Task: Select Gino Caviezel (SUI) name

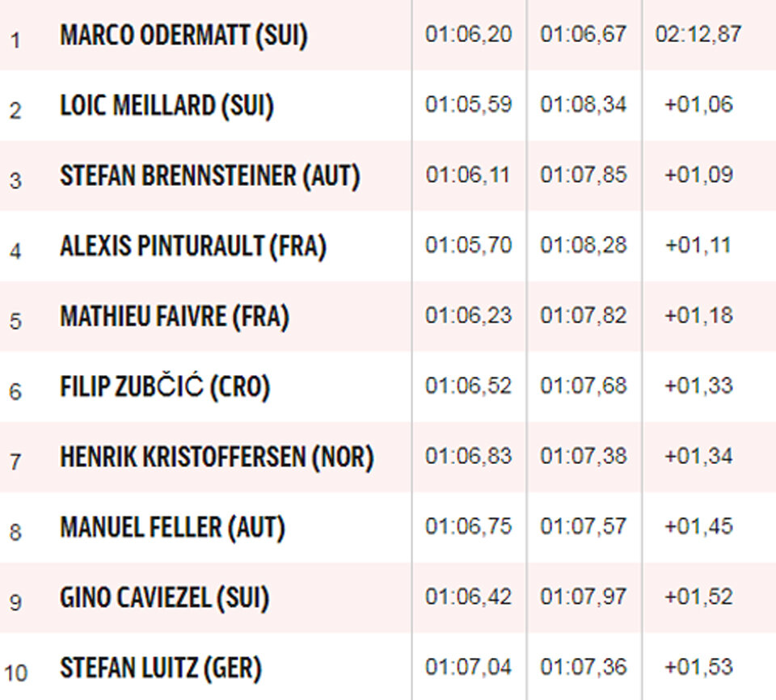Action: point(164,598)
